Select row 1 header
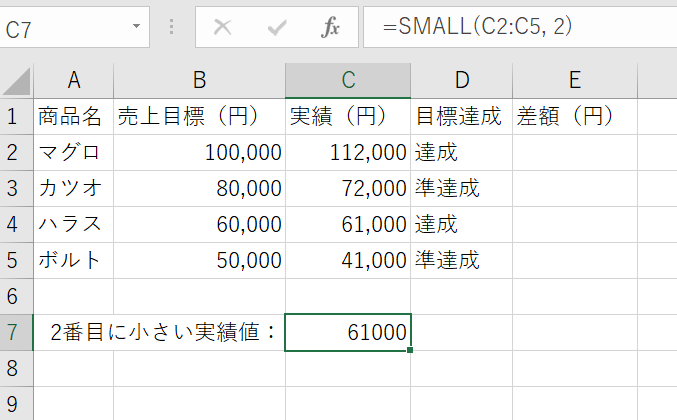 point(16,117)
